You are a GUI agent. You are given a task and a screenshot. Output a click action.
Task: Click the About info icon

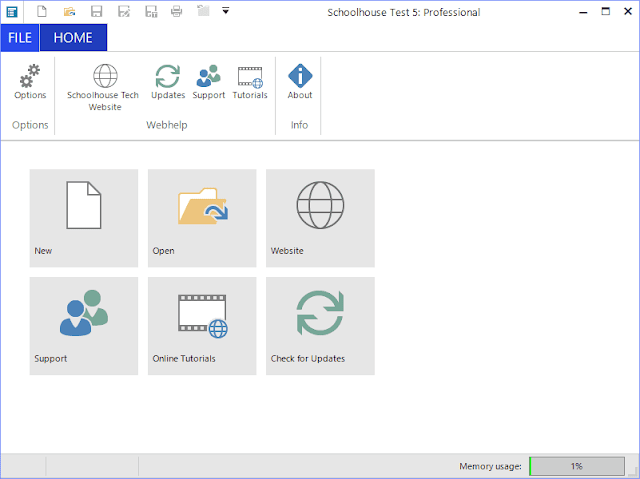(300, 82)
